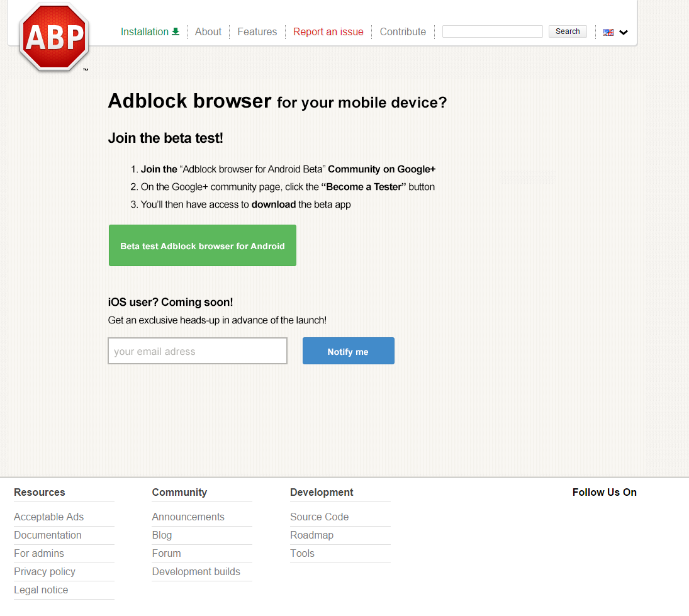Screen dimensions: 689x616
Task: Expand the language selector chevron
Action: [x=624, y=33]
